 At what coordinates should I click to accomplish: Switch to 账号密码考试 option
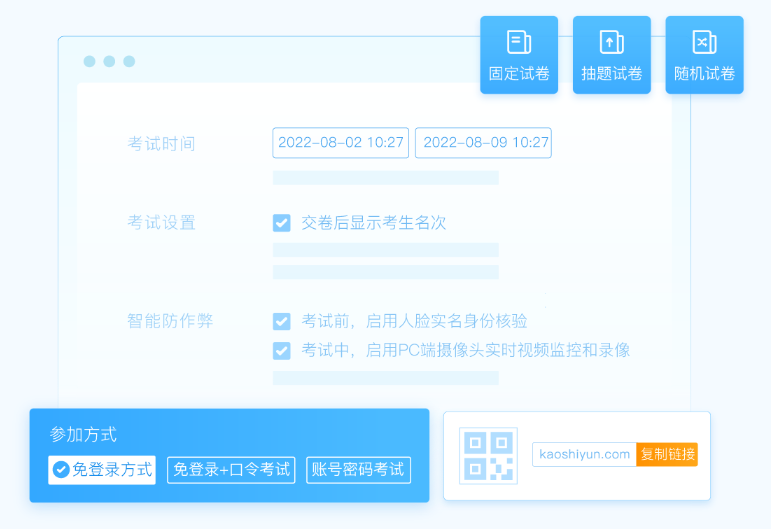click(x=358, y=470)
